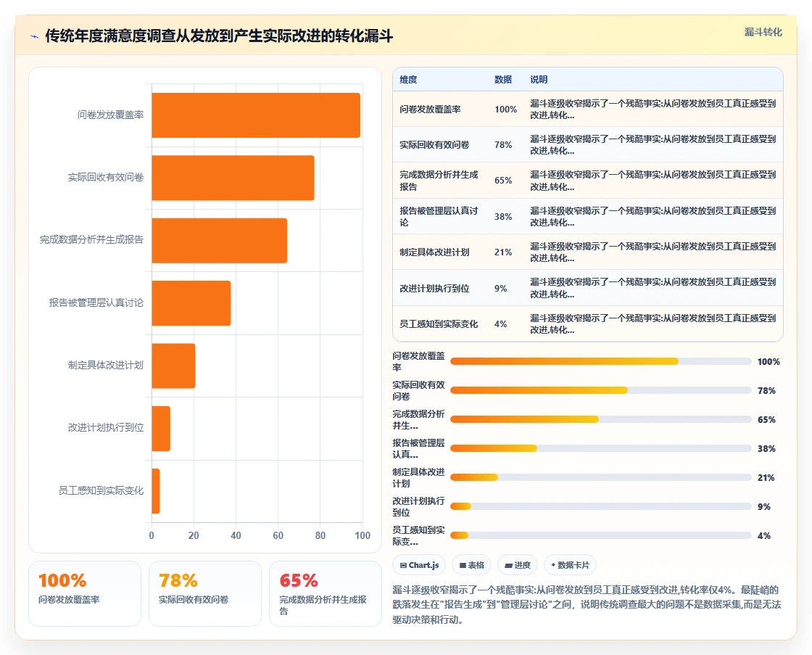This screenshot has height=655, width=812.
Task: Click the 38% readout beside its progress bar
Action: pyautogui.click(x=766, y=449)
